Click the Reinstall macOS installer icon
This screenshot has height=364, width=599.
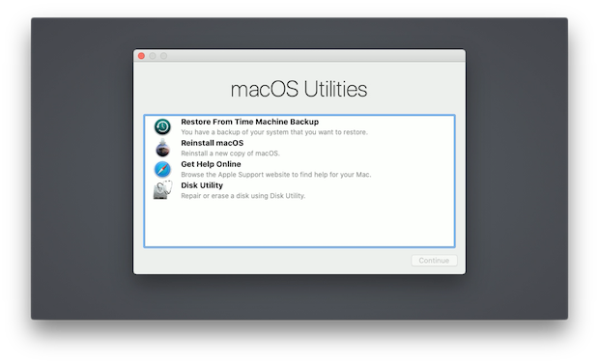point(162,148)
